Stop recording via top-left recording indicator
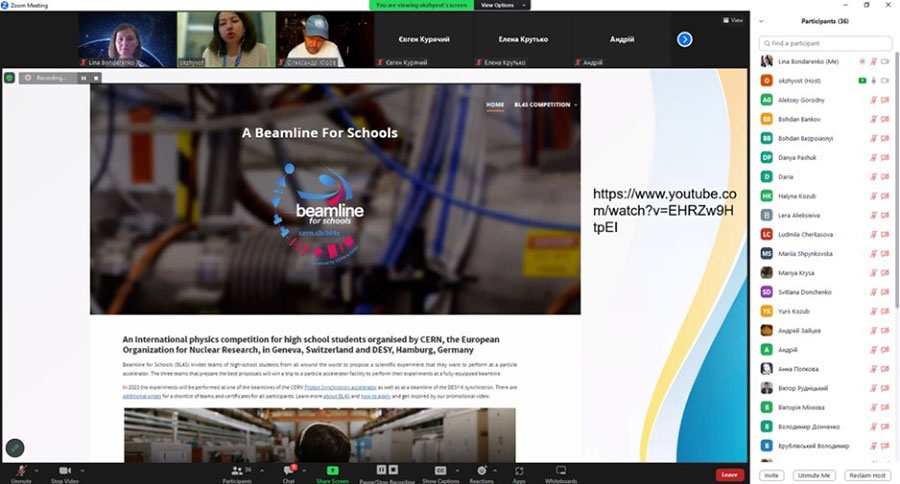Viewport: 900px width, 484px height. click(96, 78)
